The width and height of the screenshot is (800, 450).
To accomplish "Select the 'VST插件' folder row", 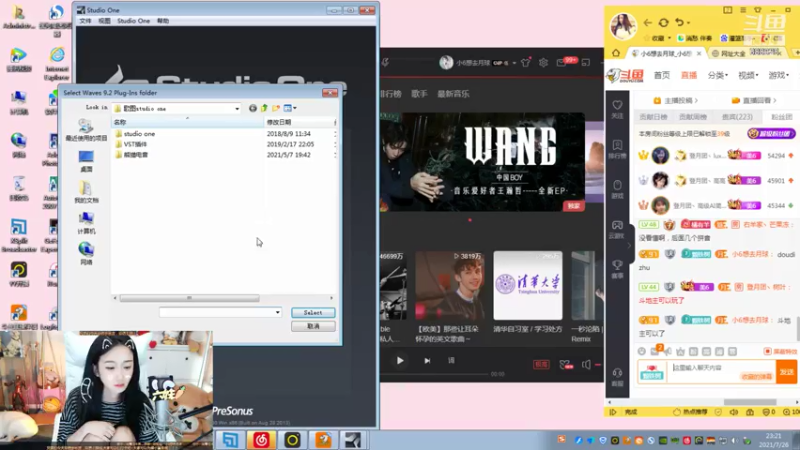I will click(x=223, y=144).
